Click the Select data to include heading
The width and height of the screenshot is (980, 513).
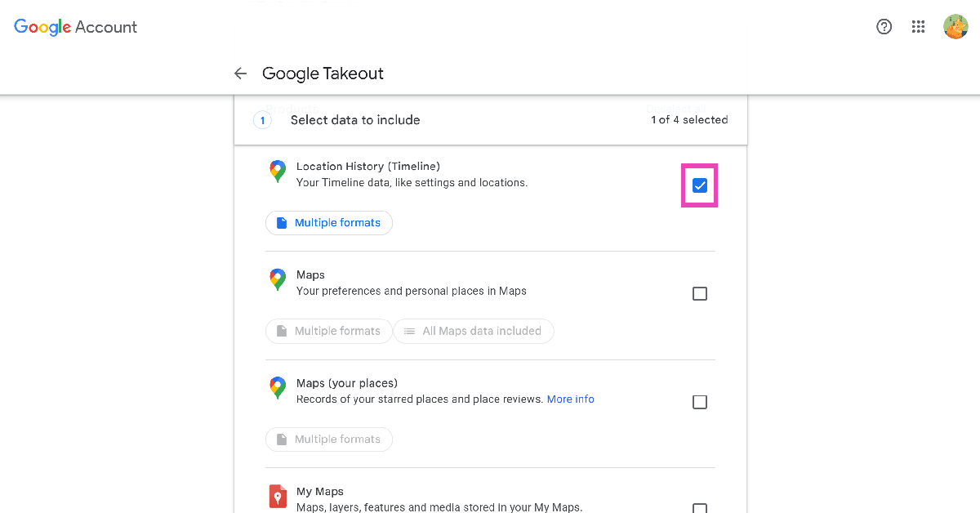click(x=355, y=120)
